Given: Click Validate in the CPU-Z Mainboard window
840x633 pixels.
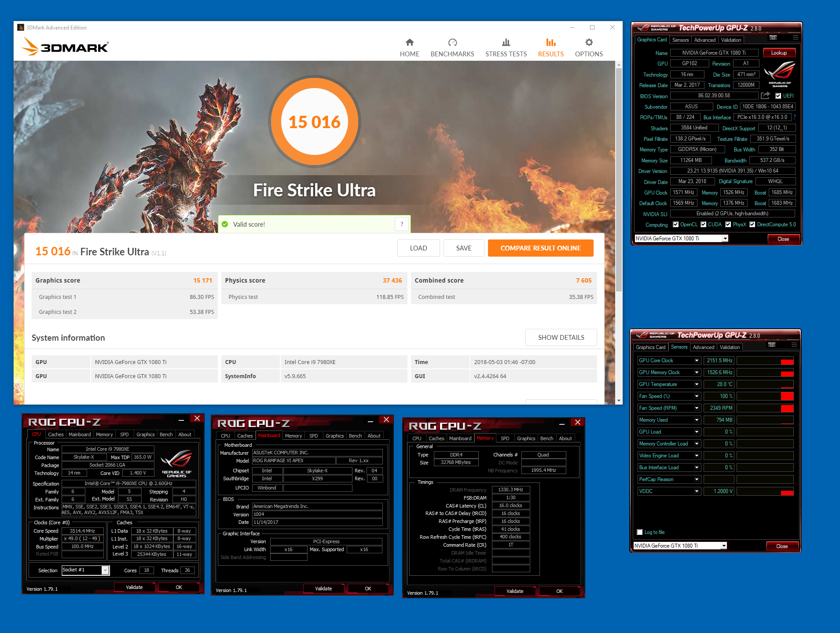Looking at the screenshot, I should [x=323, y=589].
